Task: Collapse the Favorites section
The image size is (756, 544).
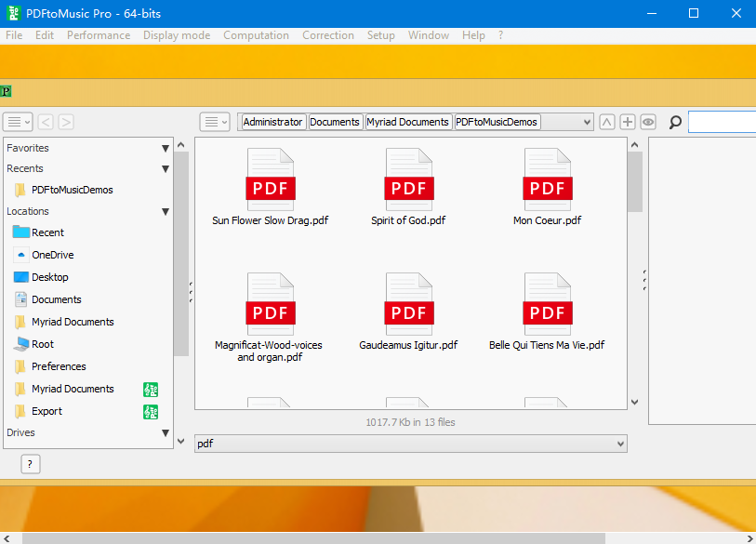Action: point(165,147)
